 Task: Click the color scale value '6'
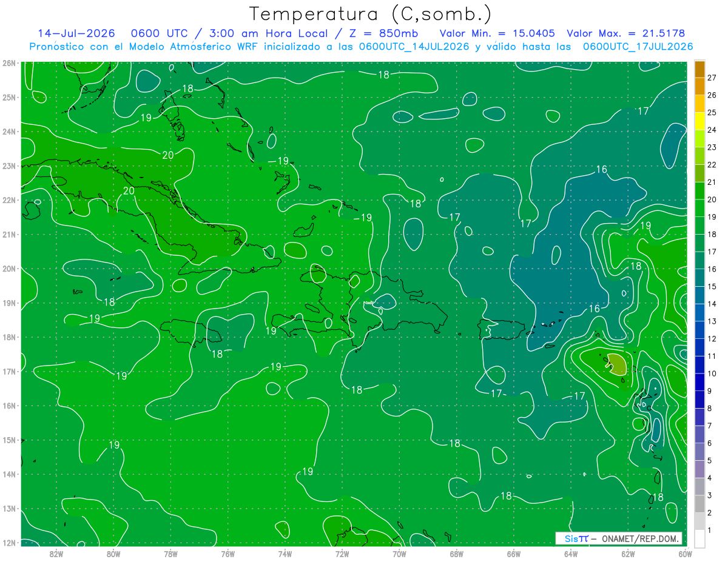709,443
